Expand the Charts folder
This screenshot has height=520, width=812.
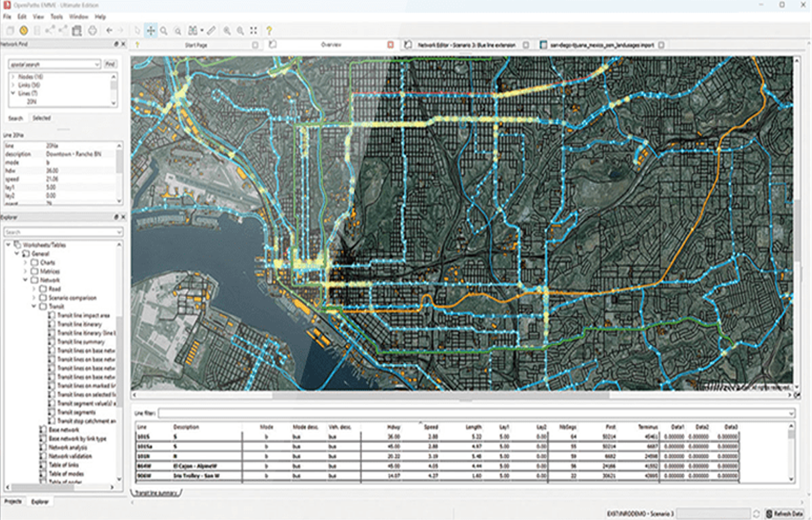(x=26, y=262)
